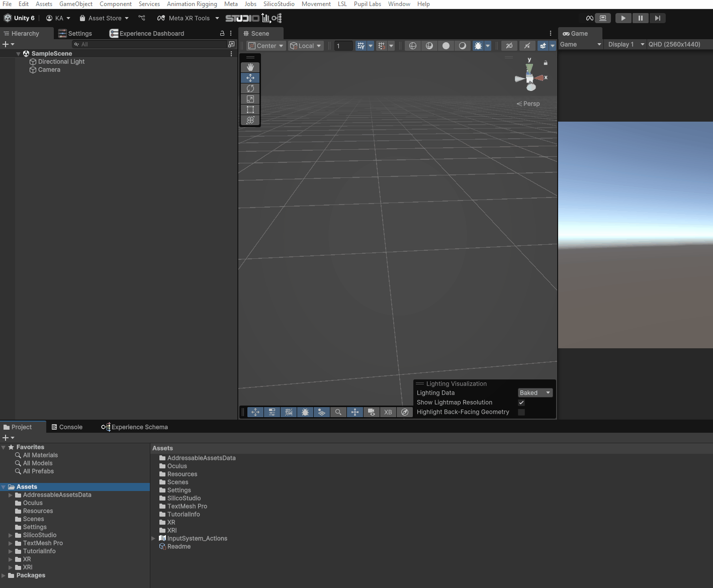Click the orientation gizmo X axis cone

click(x=541, y=78)
